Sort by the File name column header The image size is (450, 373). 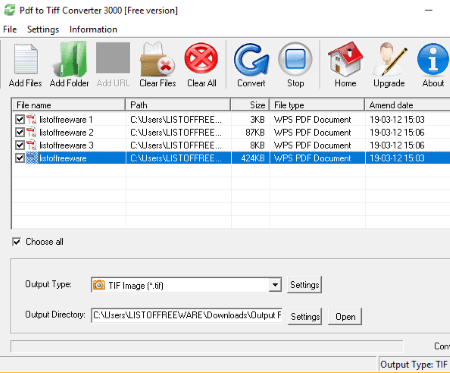tap(68, 105)
